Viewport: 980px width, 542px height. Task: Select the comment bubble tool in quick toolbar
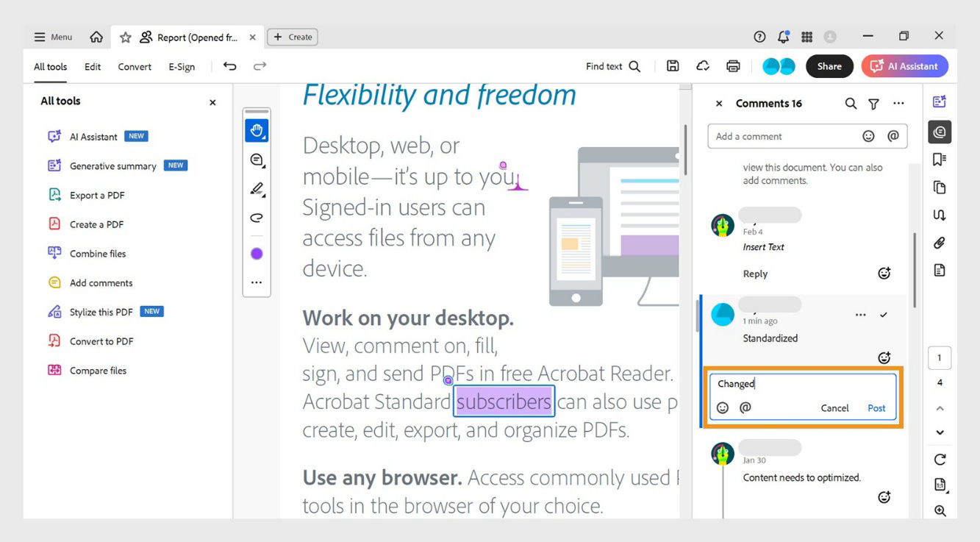click(x=257, y=160)
